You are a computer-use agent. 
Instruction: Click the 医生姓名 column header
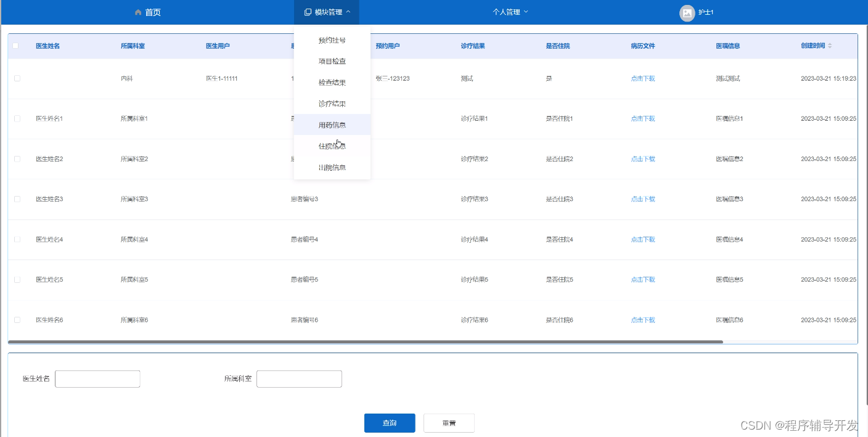48,46
